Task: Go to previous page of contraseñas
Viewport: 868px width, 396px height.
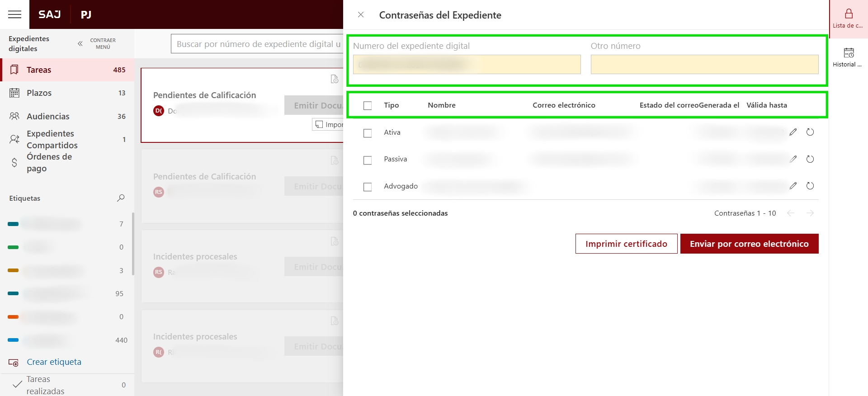Action: (x=791, y=213)
